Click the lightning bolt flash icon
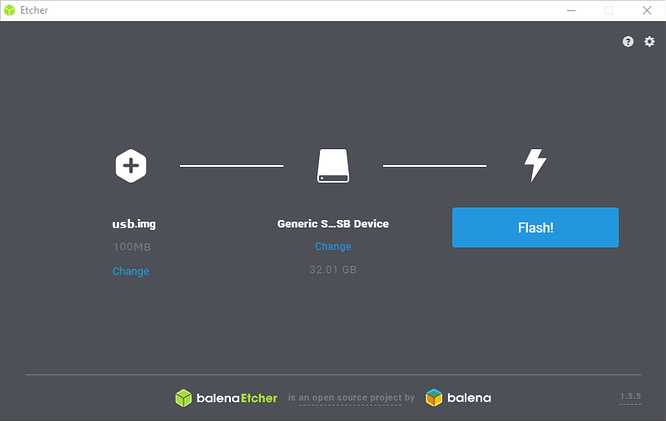Screen dimensions: 666x421 pyautogui.click(x=535, y=165)
